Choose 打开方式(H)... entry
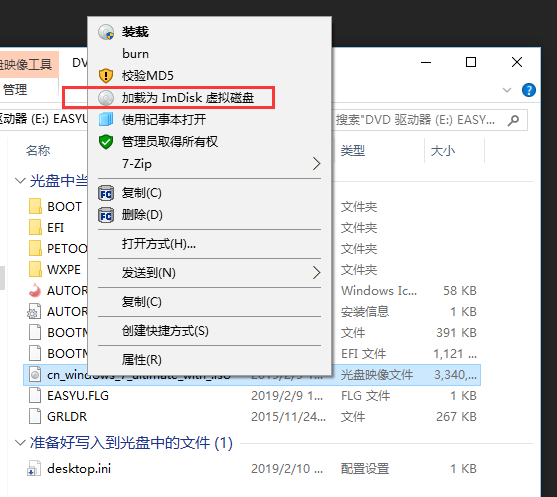 click(x=210, y=244)
